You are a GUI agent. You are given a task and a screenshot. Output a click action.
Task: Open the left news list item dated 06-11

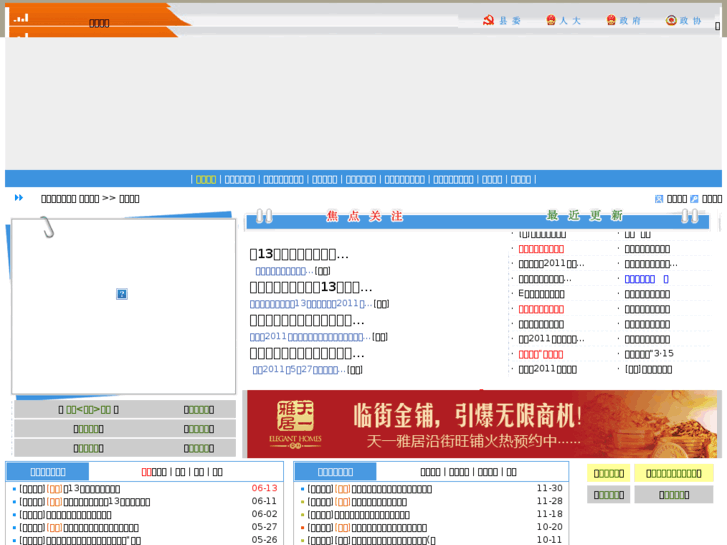(84, 502)
